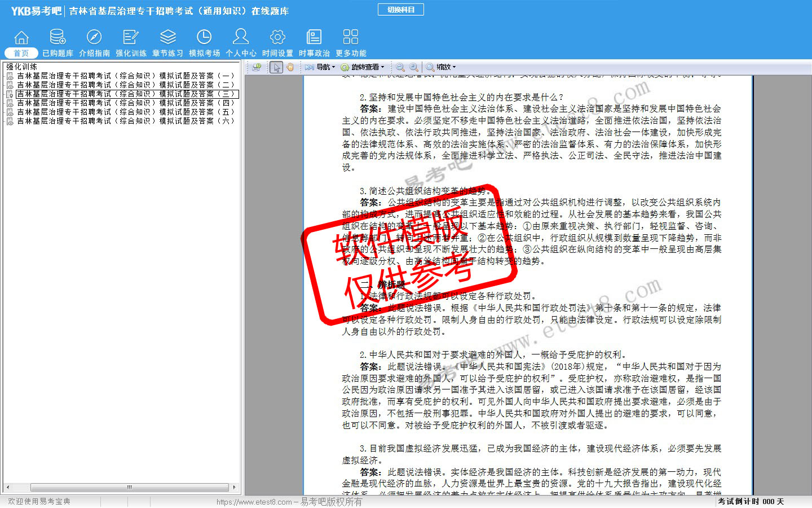Click the 切换科目 switch subject button
812x508 pixels.
(x=400, y=10)
